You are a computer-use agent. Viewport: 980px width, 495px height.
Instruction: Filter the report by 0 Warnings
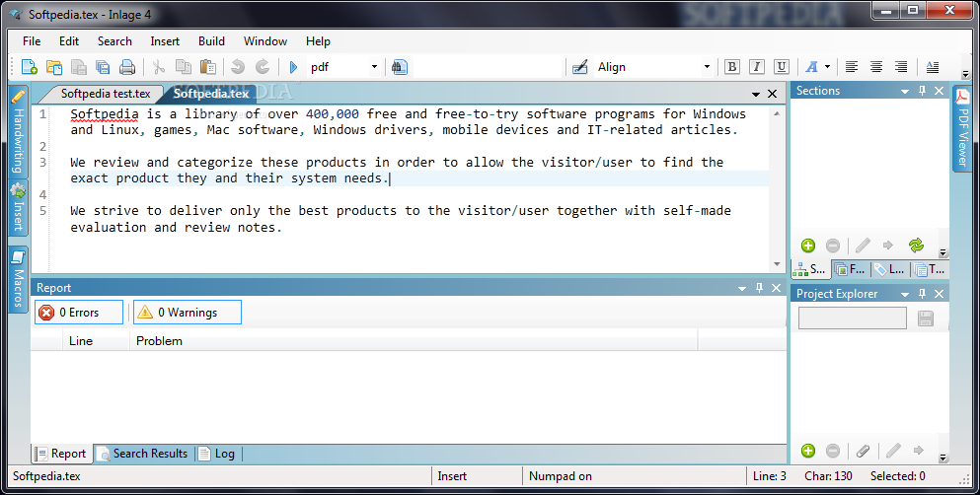coord(187,313)
